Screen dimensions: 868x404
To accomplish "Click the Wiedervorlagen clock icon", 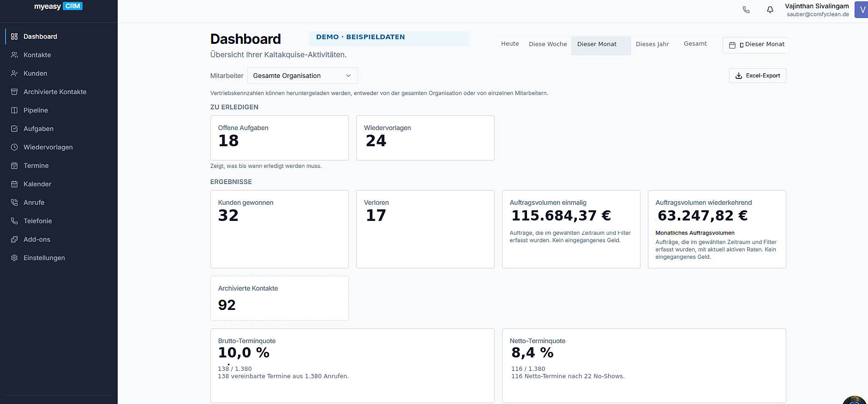I will [x=14, y=147].
